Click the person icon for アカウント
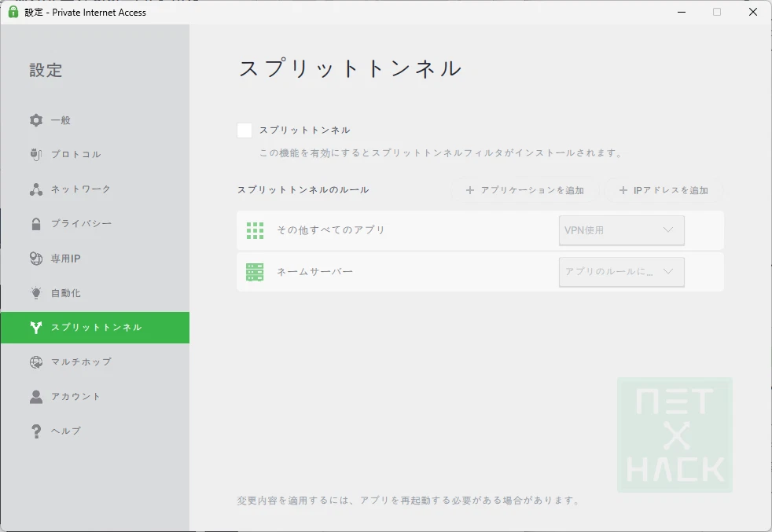 click(36, 397)
